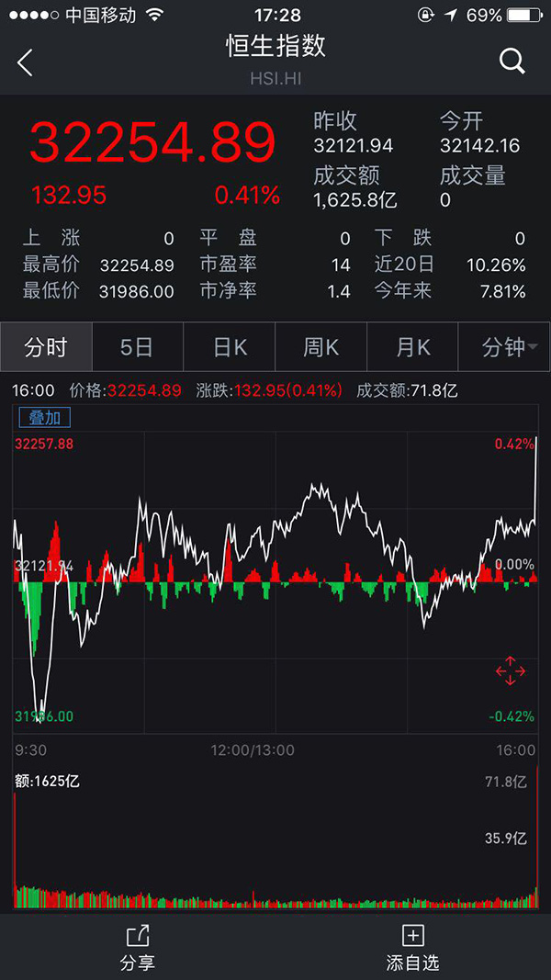Tap the 叠加 overlay button
The width and height of the screenshot is (551, 980).
point(44,418)
